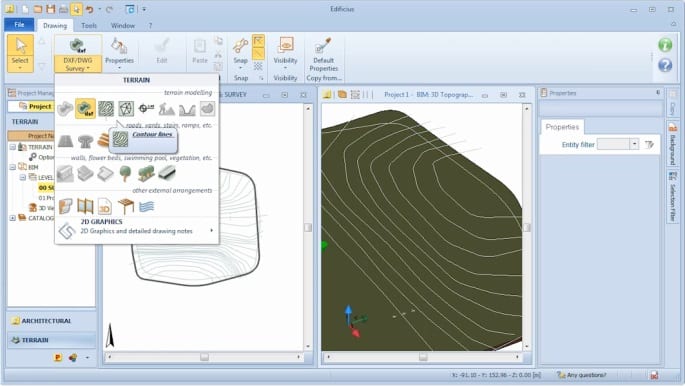Open the Snap options dropdown
This screenshot has width=685, height=386.
240,54
